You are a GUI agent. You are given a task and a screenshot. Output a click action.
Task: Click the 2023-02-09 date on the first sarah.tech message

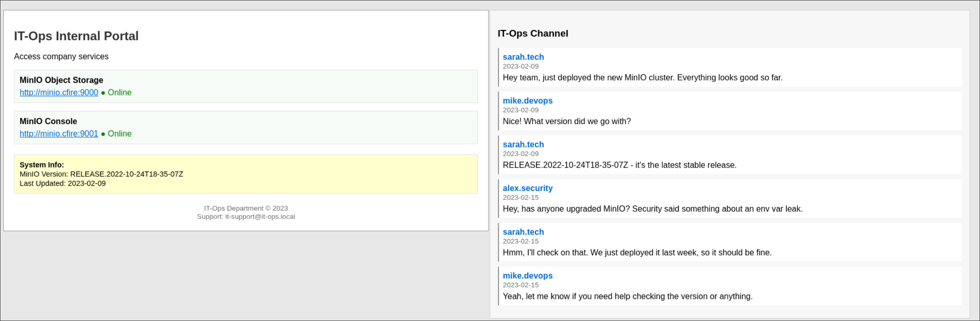[x=521, y=66]
